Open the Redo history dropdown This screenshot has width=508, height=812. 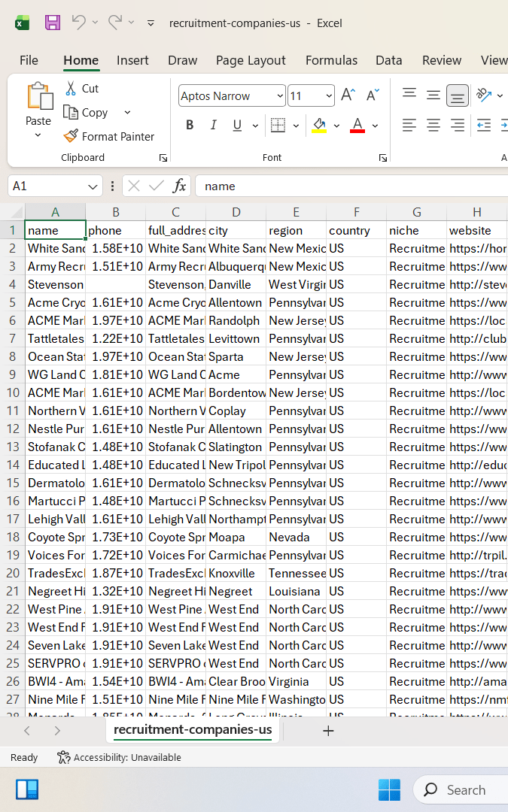[x=131, y=23]
